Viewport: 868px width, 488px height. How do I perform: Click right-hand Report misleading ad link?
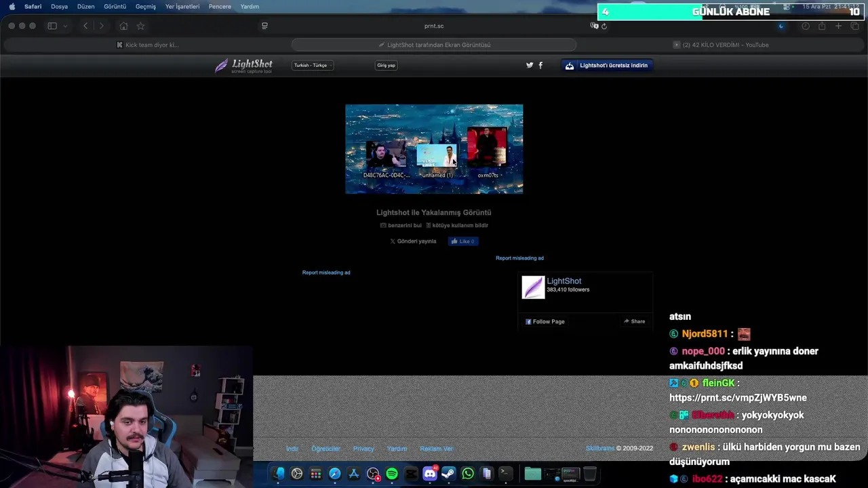tap(519, 258)
